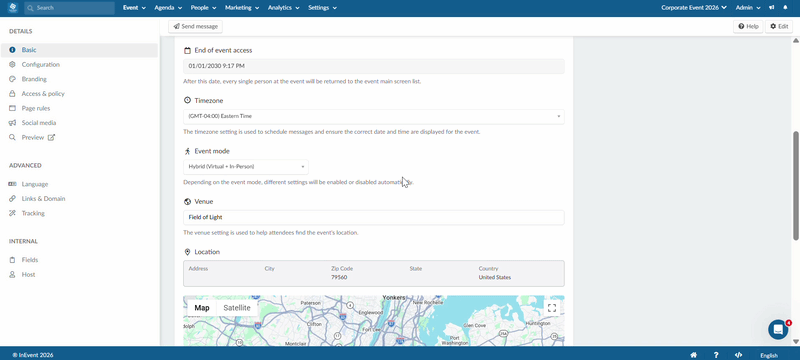Click the page vertical scrollbar thumb
The image size is (800, 360).
click(x=796, y=186)
